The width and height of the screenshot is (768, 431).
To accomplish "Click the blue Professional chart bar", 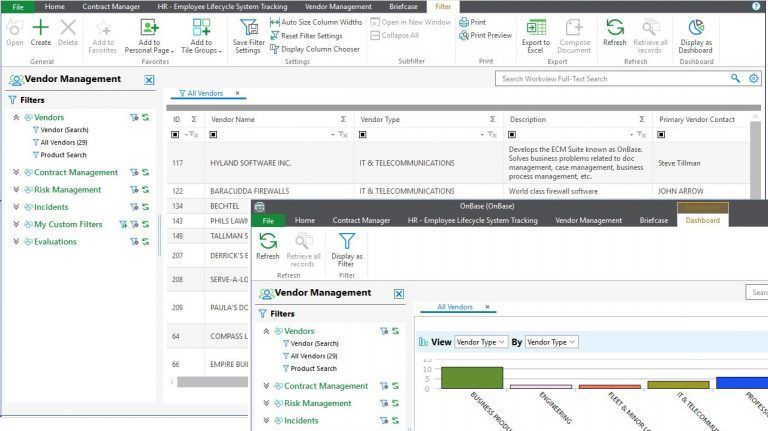I will [742, 383].
